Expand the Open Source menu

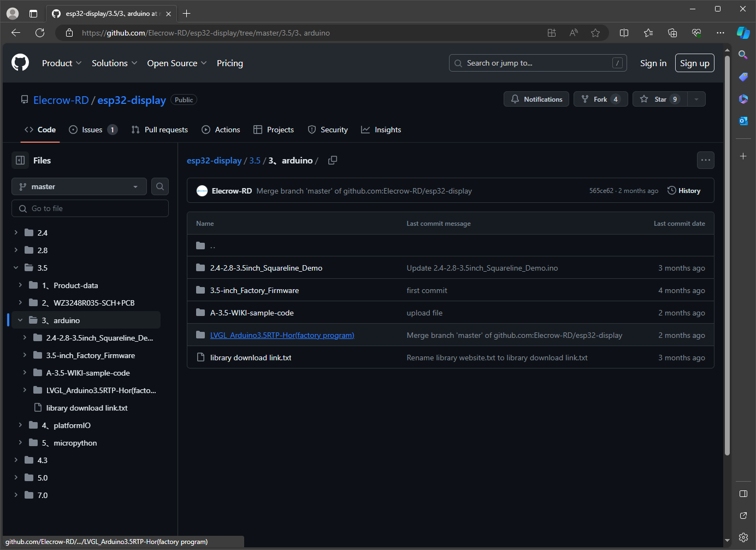177,63
